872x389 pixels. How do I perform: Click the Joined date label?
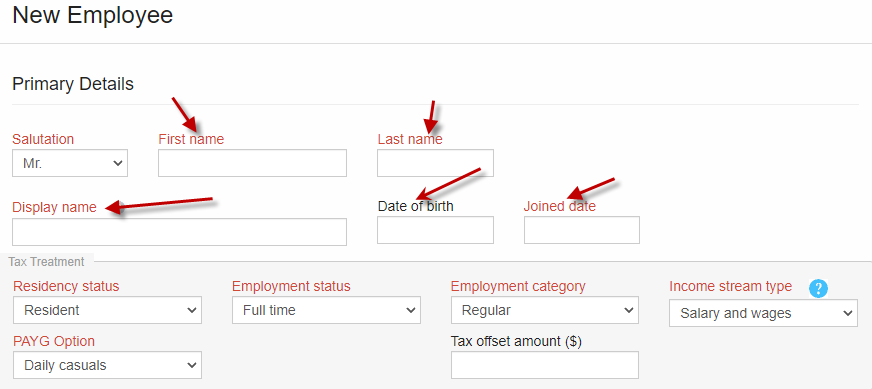[x=559, y=206]
